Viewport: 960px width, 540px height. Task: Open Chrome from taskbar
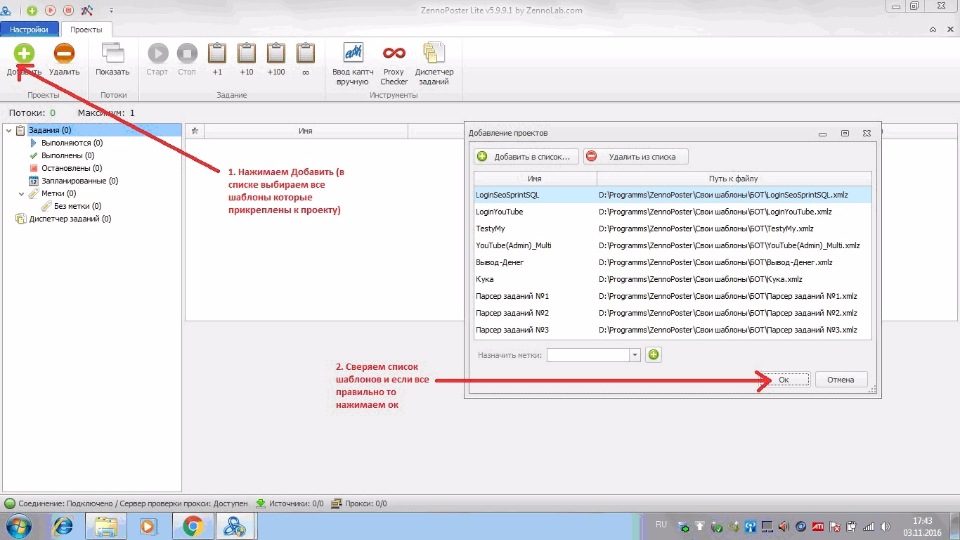click(192, 527)
